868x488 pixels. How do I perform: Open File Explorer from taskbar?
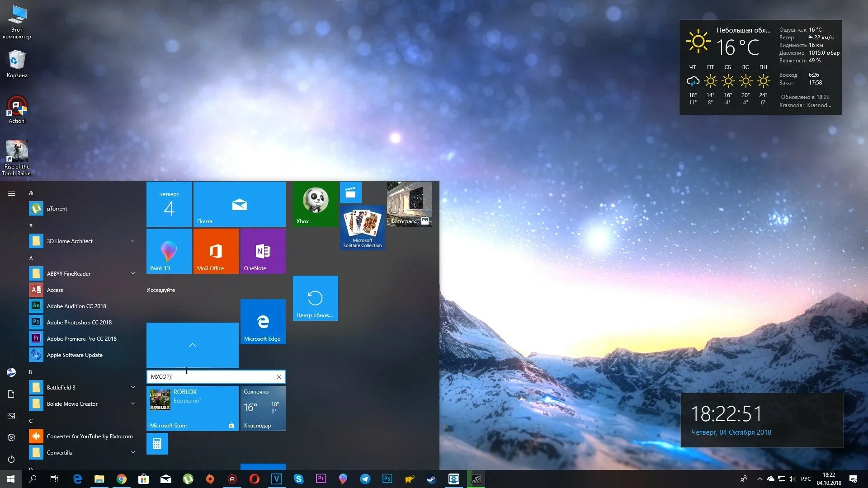tap(99, 479)
